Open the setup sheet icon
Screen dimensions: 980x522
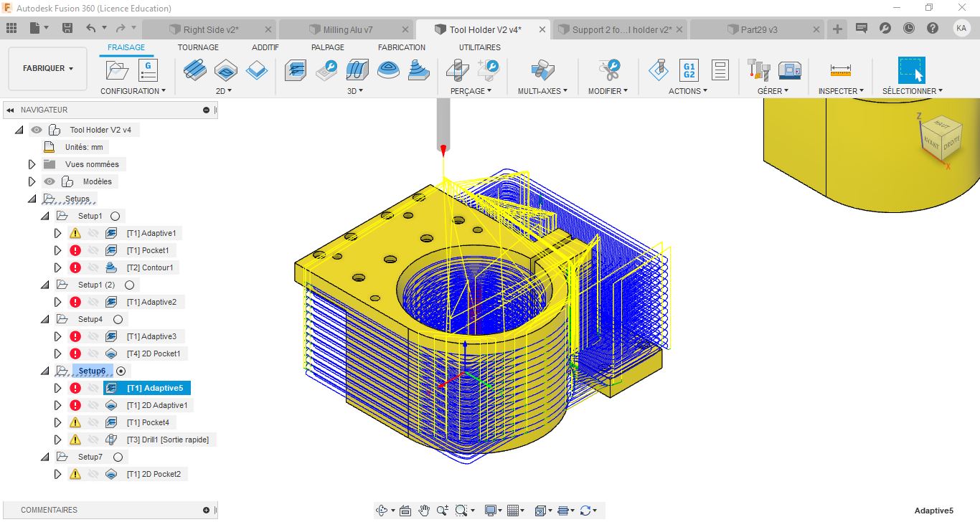coord(720,70)
